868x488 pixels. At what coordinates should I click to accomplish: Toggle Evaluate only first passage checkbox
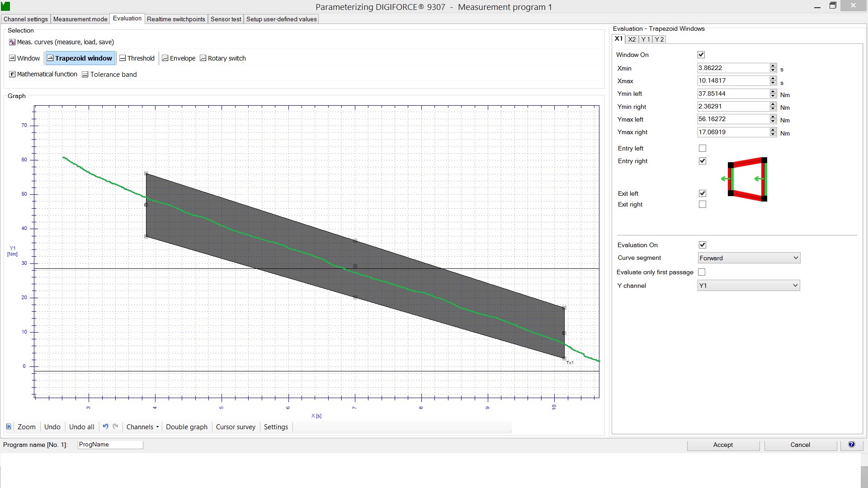click(x=702, y=272)
